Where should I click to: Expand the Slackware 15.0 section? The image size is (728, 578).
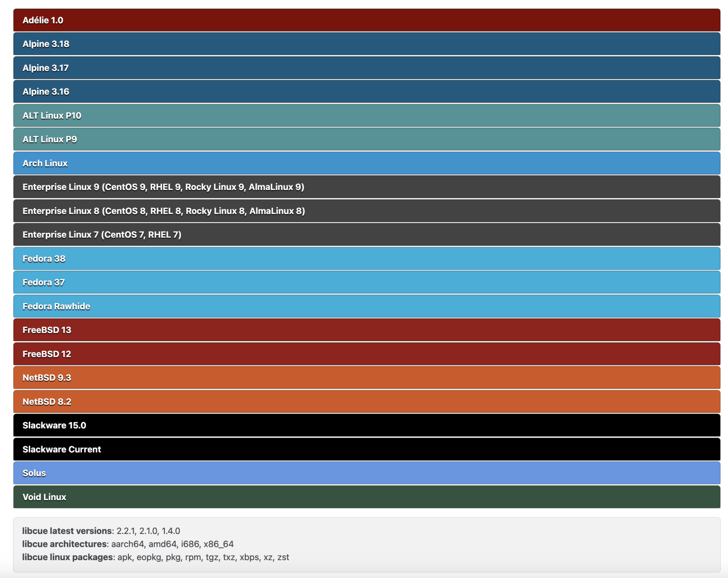(x=367, y=425)
